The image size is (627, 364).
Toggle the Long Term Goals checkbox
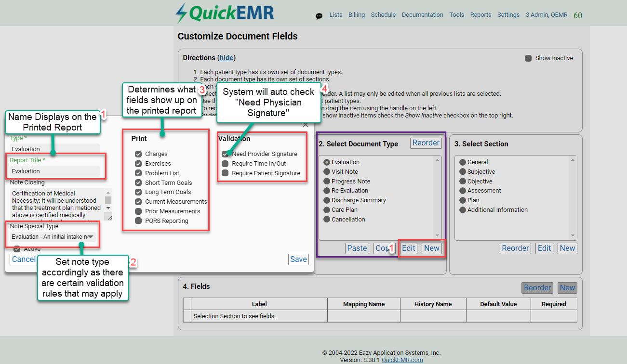139,192
